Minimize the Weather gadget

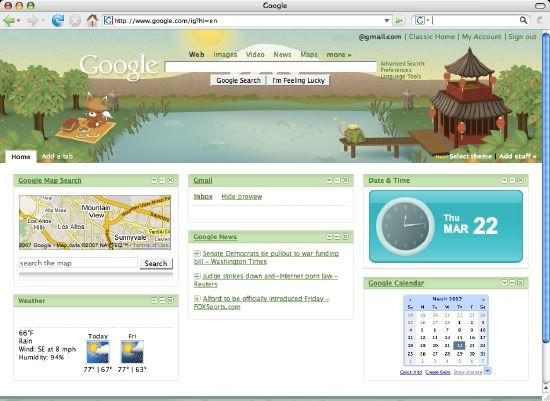(162, 301)
